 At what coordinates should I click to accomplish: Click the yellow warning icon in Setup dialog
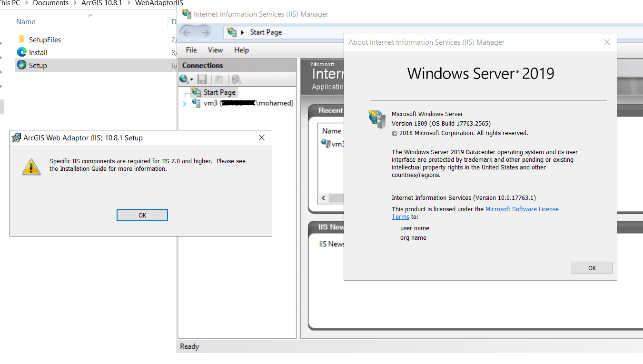click(x=31, y=167)
